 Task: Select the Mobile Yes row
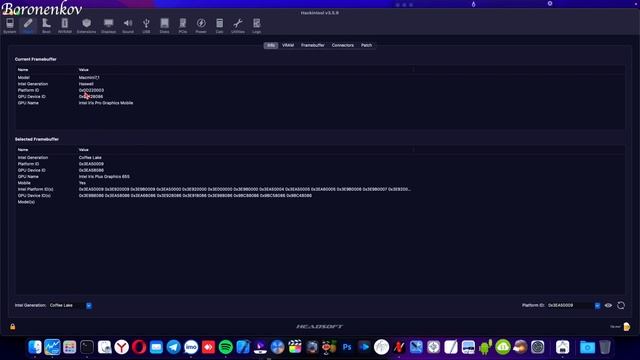click(x=320, y=183)
